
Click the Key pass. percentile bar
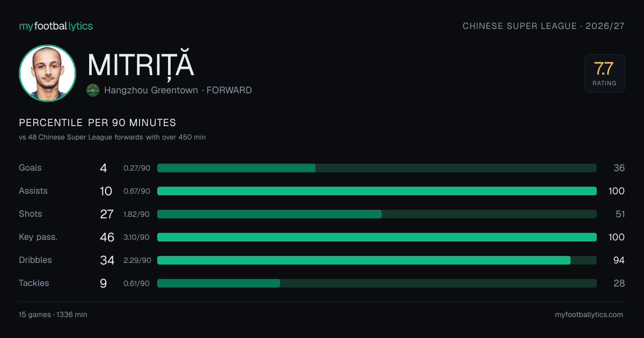pyautogui.click(x=377, y=237)
